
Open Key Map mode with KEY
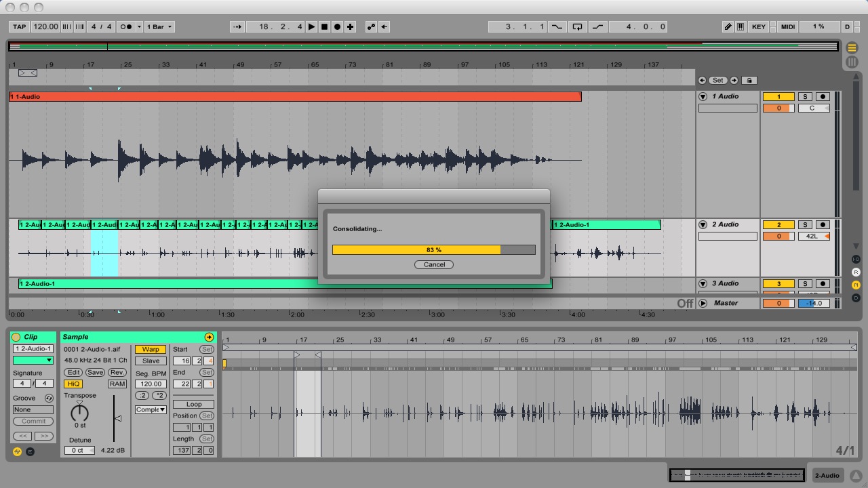(758, 27)
